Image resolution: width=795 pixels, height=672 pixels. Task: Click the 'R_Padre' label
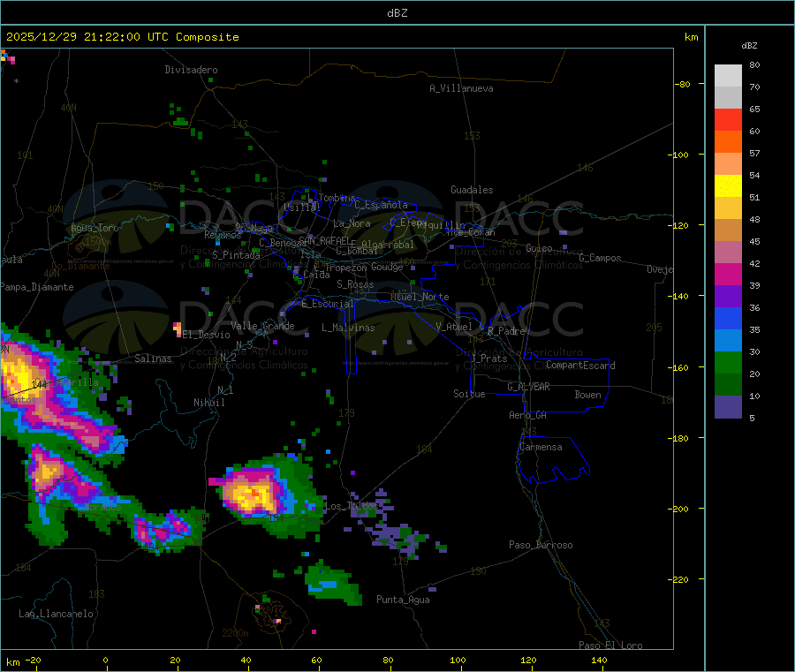tap(506, 331)
